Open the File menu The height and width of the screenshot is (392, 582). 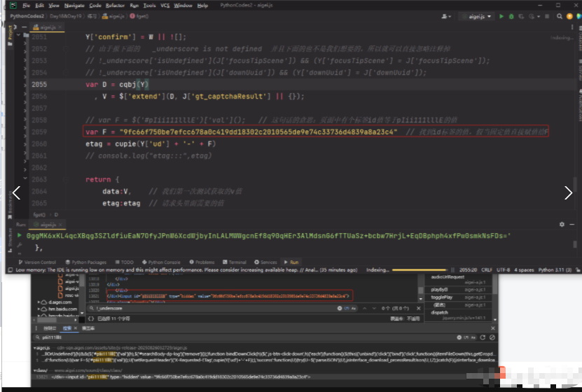click(27, 6)
